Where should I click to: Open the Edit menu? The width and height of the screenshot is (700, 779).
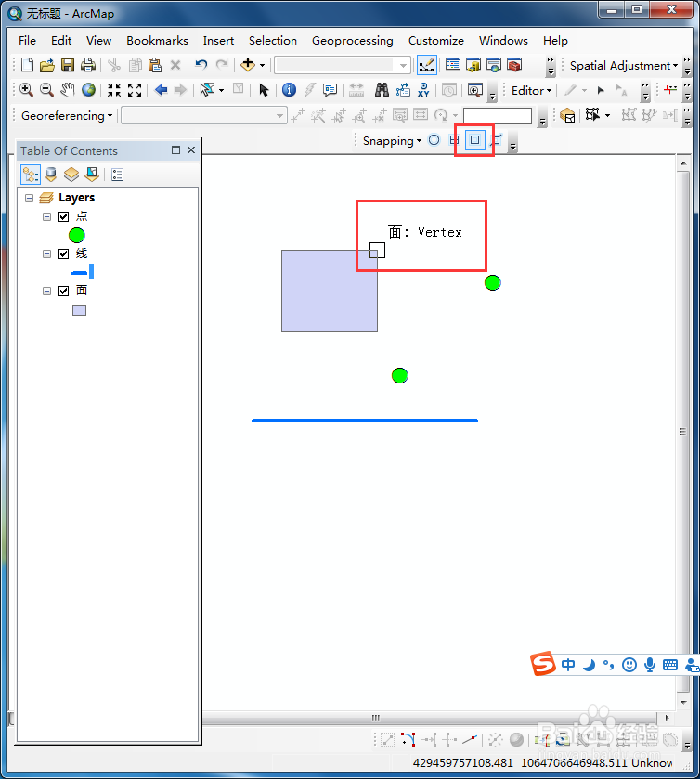click(x=61, y=40)
